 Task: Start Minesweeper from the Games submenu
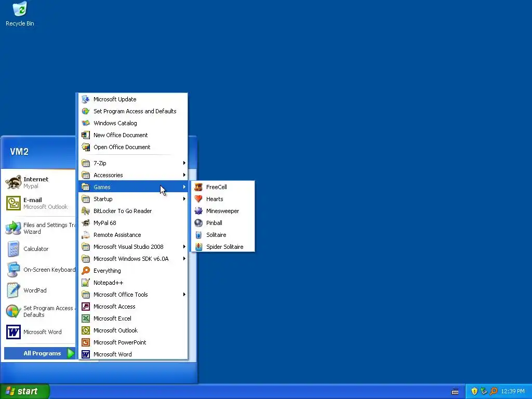[x=223, y=211]
